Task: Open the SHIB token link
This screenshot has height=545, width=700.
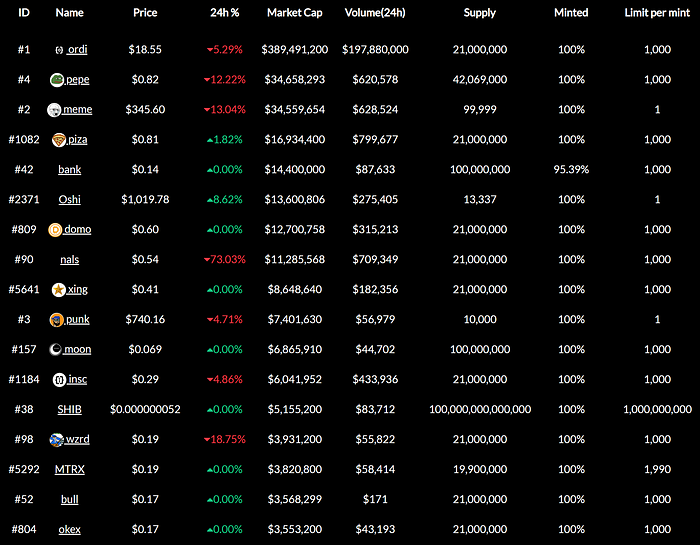Action: [x=70, y=409]
